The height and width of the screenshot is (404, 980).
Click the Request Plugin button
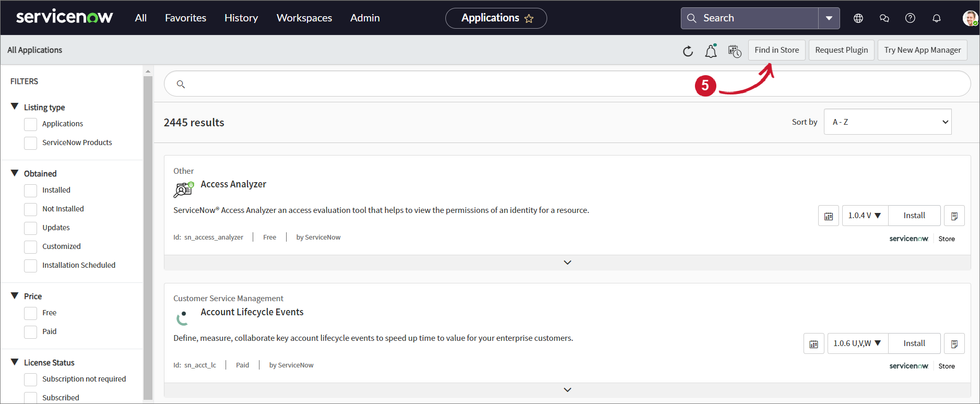point(842,50)
